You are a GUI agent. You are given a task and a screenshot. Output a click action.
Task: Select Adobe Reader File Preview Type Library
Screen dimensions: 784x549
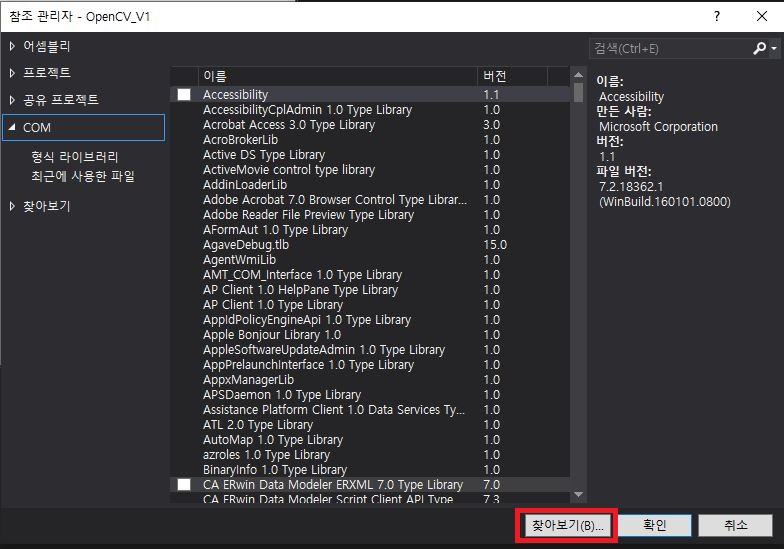pos(370,214)
